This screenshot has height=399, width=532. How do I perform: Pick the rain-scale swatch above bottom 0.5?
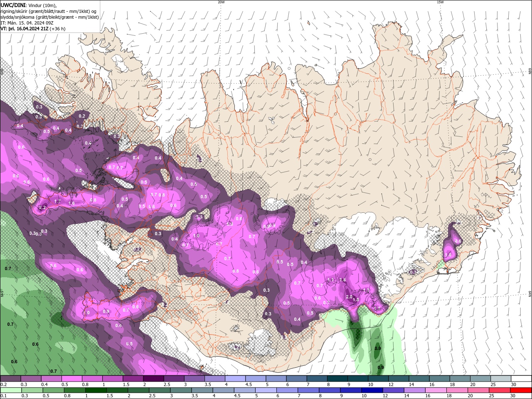[x=53, y=390]
